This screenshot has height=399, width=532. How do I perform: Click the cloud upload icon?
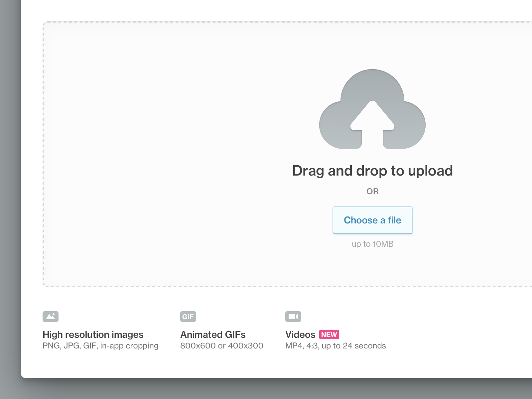point(372,110)
